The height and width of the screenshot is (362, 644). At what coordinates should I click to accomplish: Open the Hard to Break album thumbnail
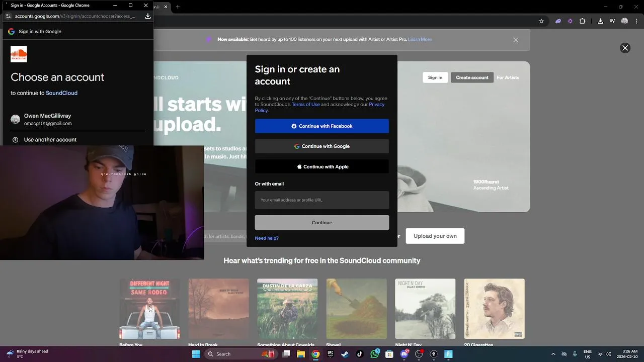click(218, 309)
